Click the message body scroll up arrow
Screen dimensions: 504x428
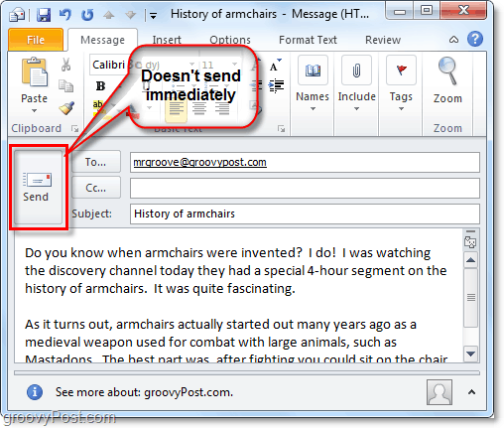(470, 260)
